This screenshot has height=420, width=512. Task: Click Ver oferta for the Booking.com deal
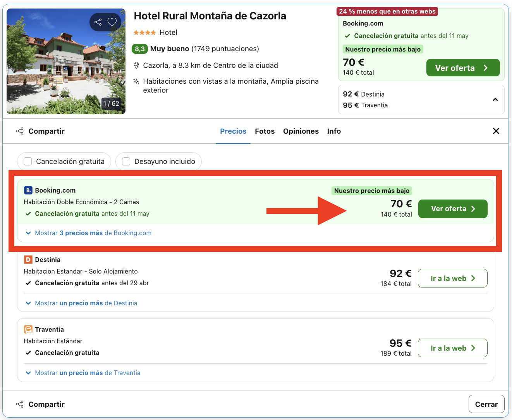[x=452, y=209]
